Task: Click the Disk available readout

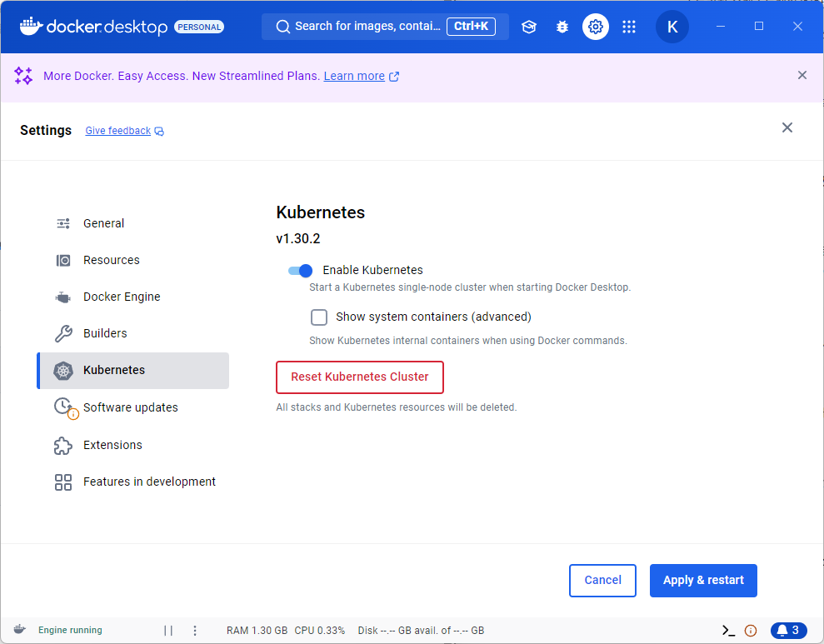Action: click(x=421, y=631)
